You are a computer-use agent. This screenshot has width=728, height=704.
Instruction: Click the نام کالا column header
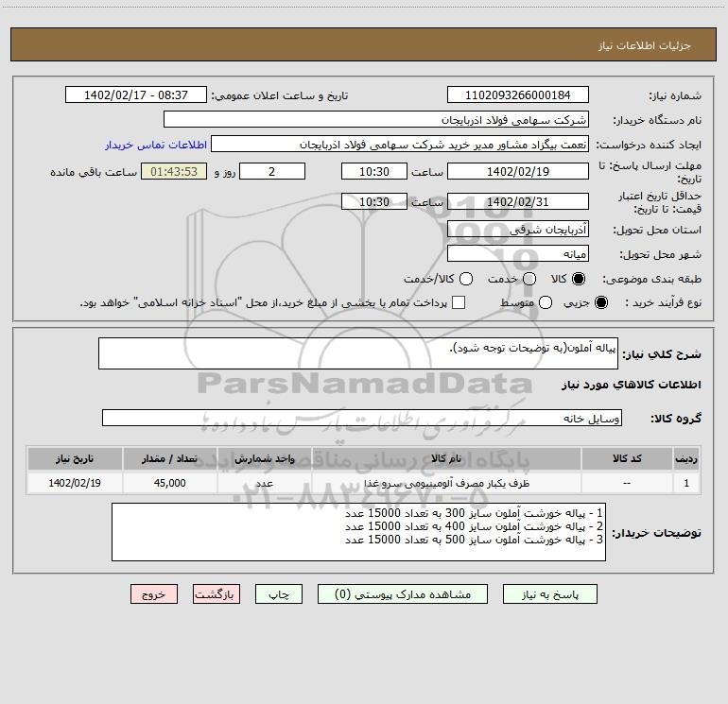(446, 458)
